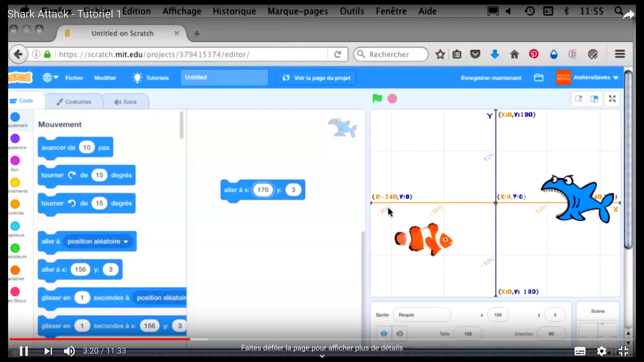
Task: Select the orange Variables category circle
Action: point(15,270)
